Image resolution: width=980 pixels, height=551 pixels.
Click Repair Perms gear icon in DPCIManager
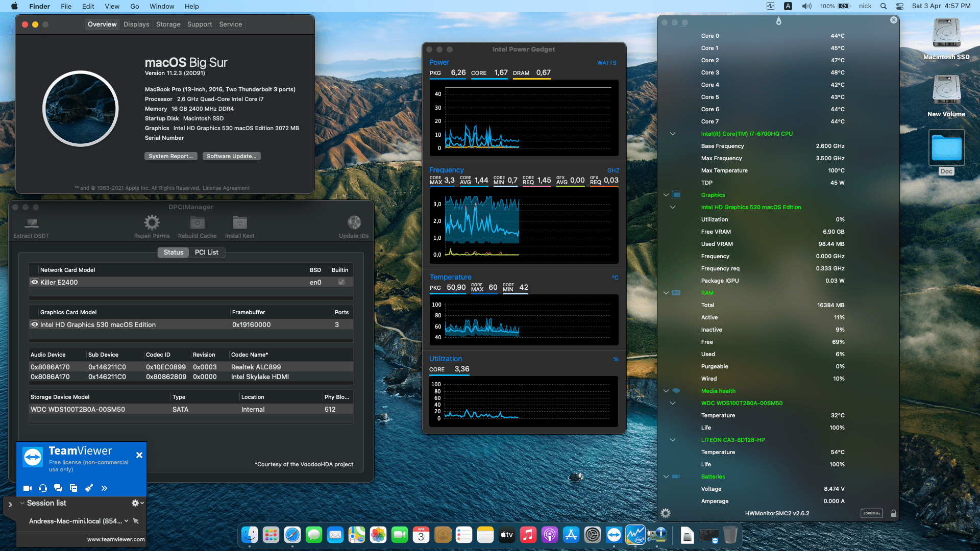(152, 223)
